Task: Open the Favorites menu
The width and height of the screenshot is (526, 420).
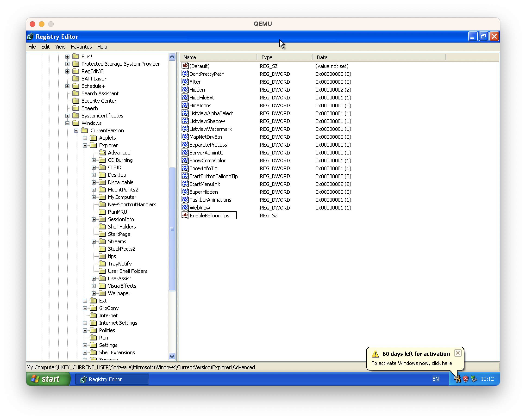Action: click(81, 47)
